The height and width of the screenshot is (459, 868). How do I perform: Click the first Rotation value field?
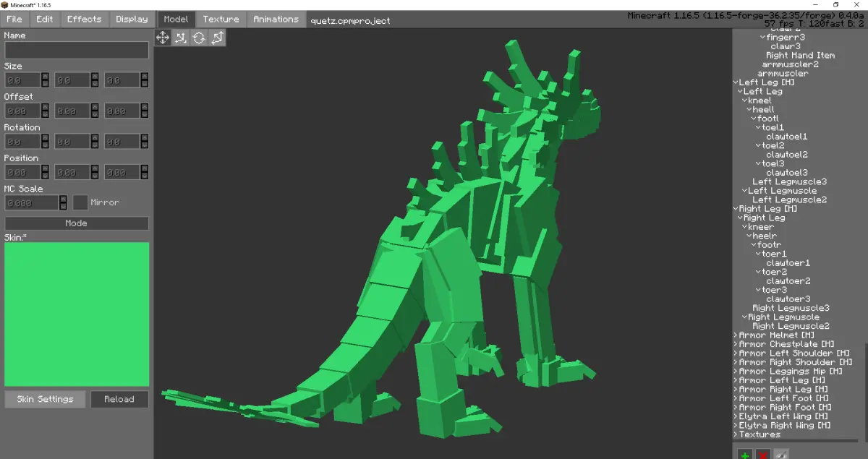point(22,142)
